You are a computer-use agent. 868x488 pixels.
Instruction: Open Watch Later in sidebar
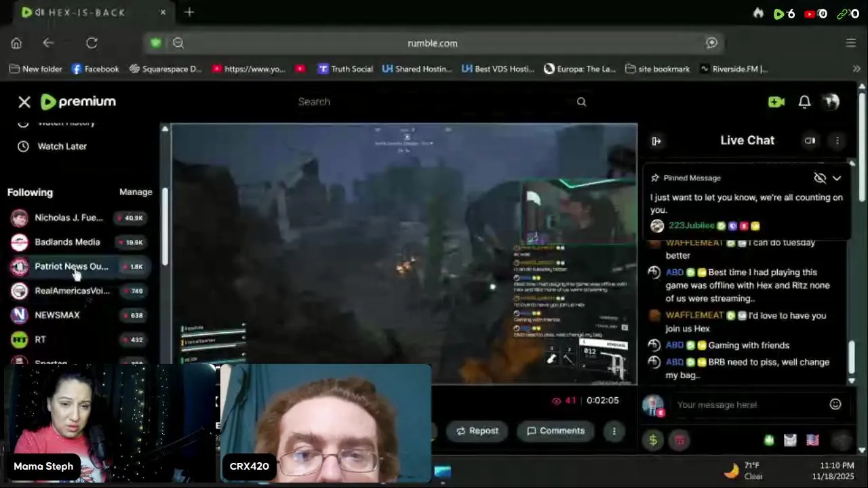62,146
